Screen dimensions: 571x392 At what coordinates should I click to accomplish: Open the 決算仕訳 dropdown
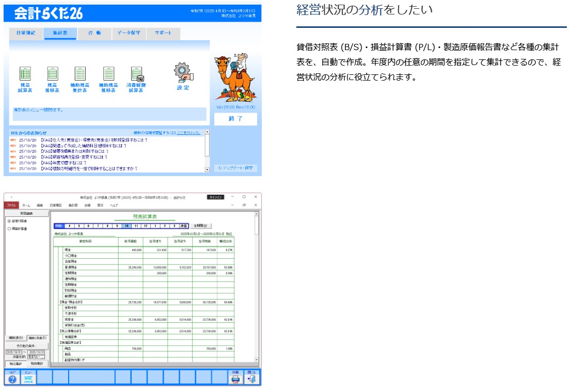pos(36,356)
